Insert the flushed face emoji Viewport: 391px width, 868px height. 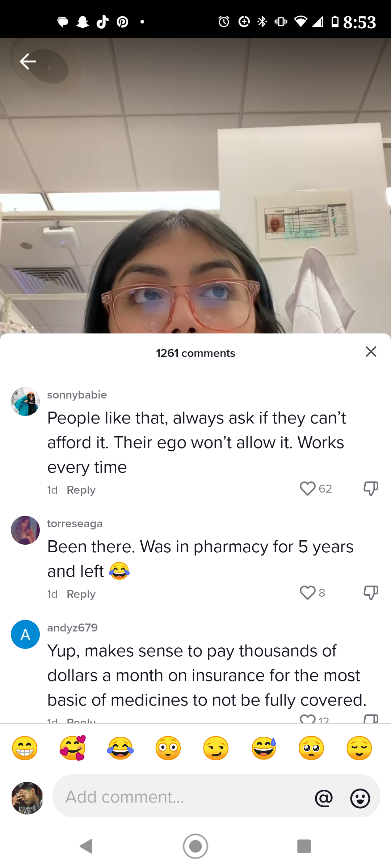(168, 748)
